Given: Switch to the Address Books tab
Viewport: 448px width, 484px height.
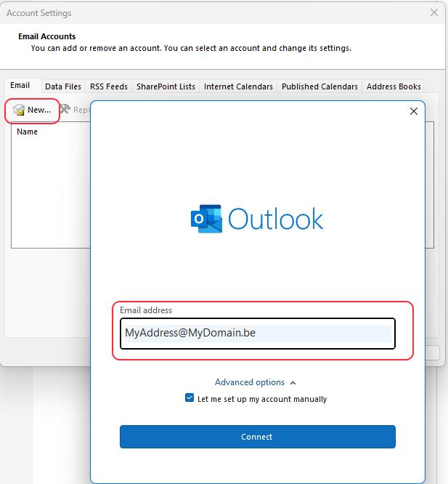Looking at the screenshot, I should [x=394, y=86].
